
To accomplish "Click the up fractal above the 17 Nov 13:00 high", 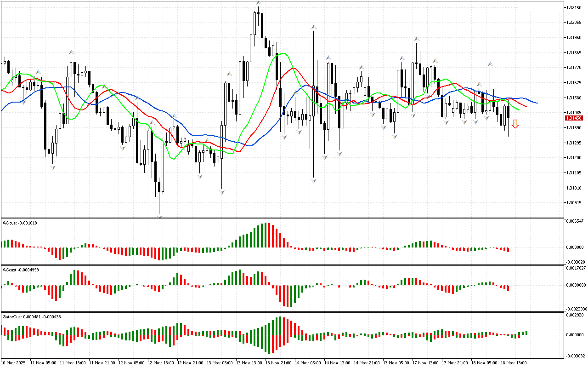I will [417, 39].
